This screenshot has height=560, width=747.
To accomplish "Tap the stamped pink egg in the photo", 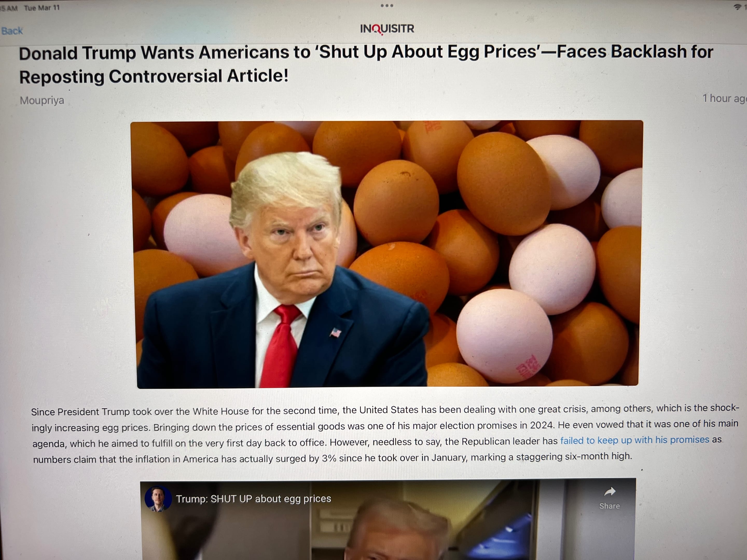I will tap(504, 336).
